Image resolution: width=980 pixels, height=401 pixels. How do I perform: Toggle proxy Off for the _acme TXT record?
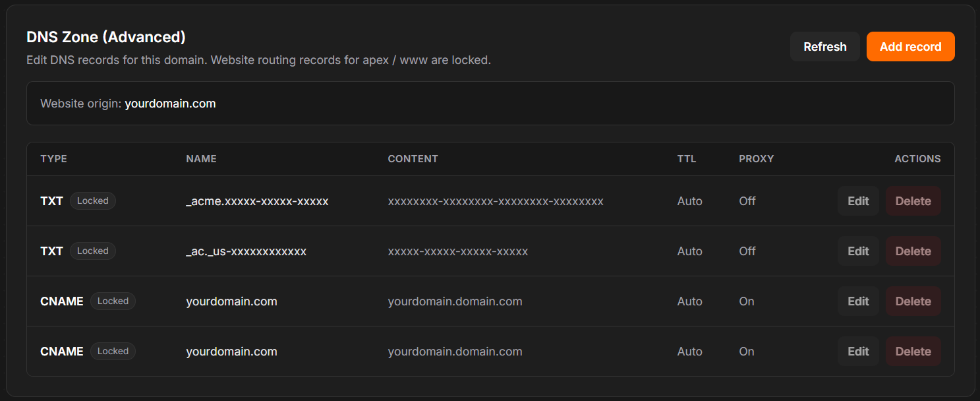click(747, 200)
